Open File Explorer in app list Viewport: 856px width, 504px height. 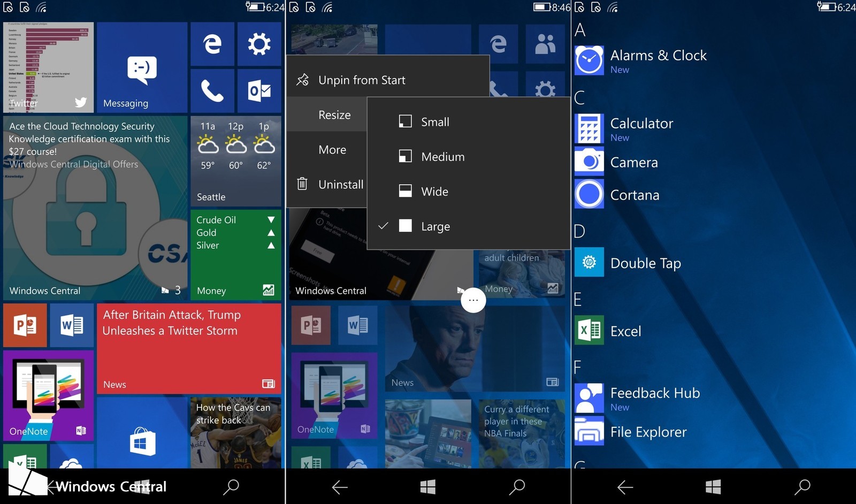tap(648, 432)
